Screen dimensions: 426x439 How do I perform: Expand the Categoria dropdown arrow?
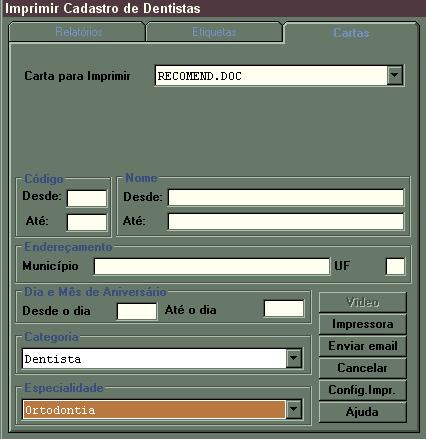[294, 358]
